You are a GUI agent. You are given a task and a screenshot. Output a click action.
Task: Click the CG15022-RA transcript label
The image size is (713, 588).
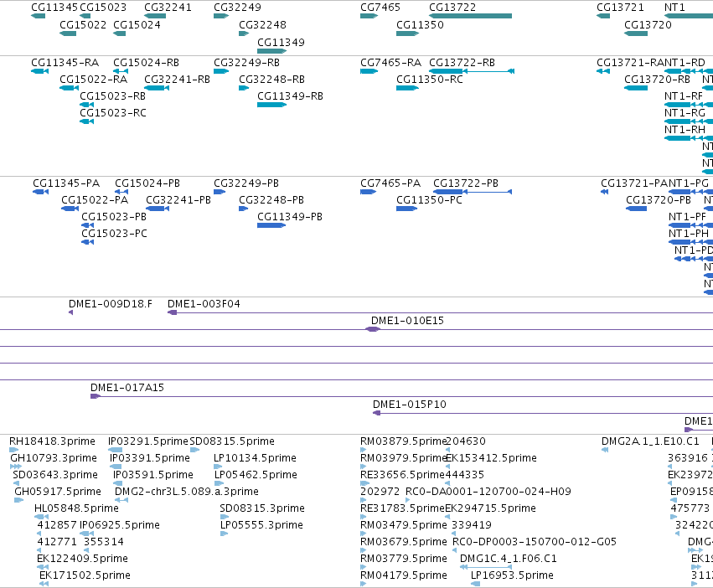pyautogui.click(x=94, y=80)
